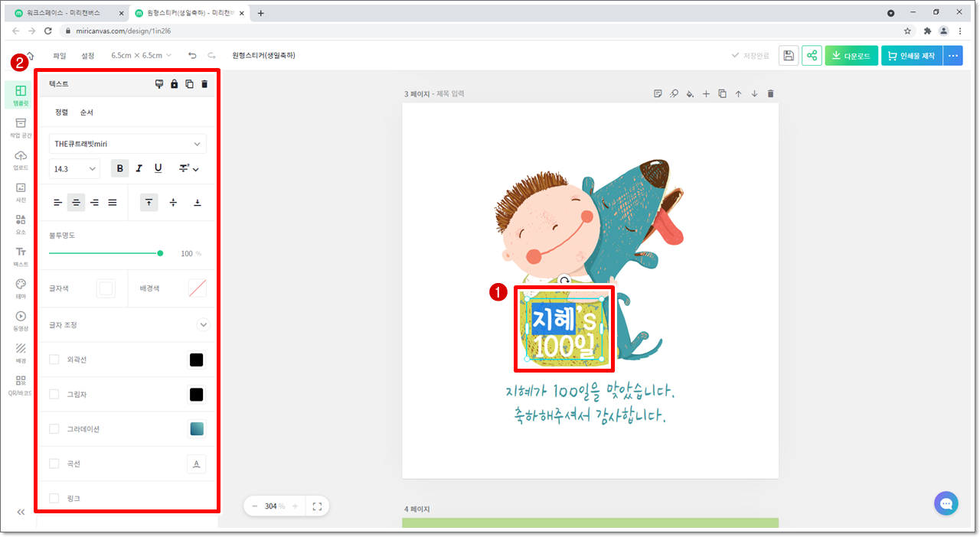Delete the text element with trash icon
The height and width of the screenshot is (537, 980).
204,84
